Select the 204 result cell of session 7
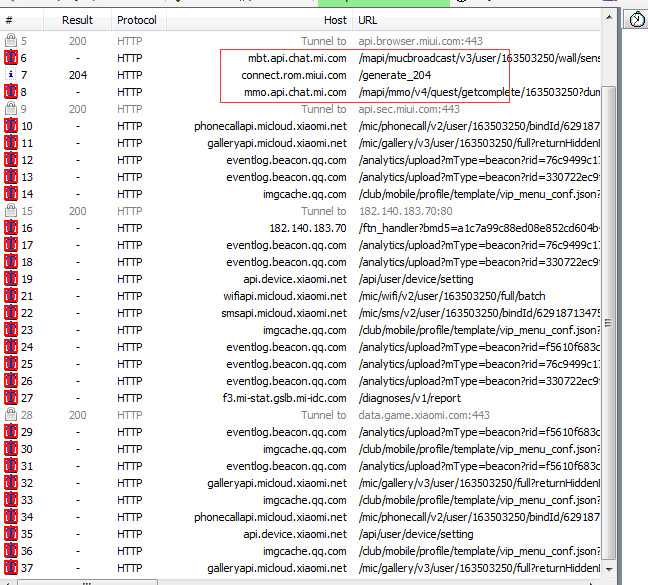This screenshot has width=648, height=585. tap(78, 75)
